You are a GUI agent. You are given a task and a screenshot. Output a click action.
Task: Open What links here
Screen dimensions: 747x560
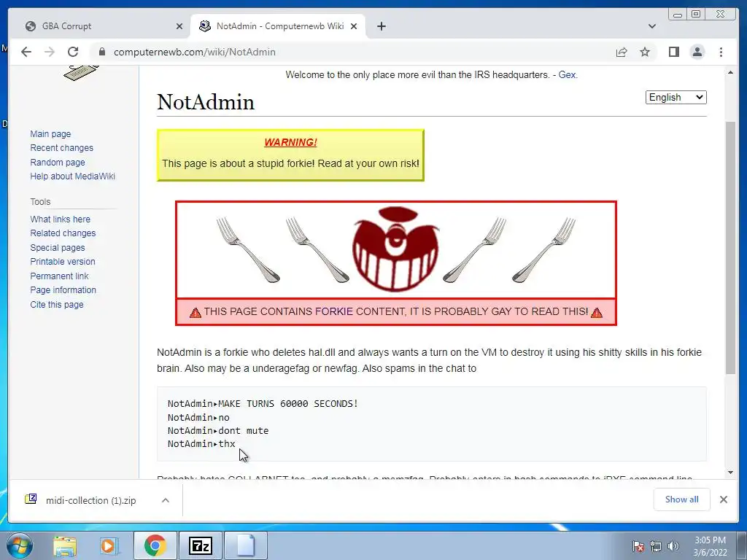pyautogui.click(x=60, y=219)
